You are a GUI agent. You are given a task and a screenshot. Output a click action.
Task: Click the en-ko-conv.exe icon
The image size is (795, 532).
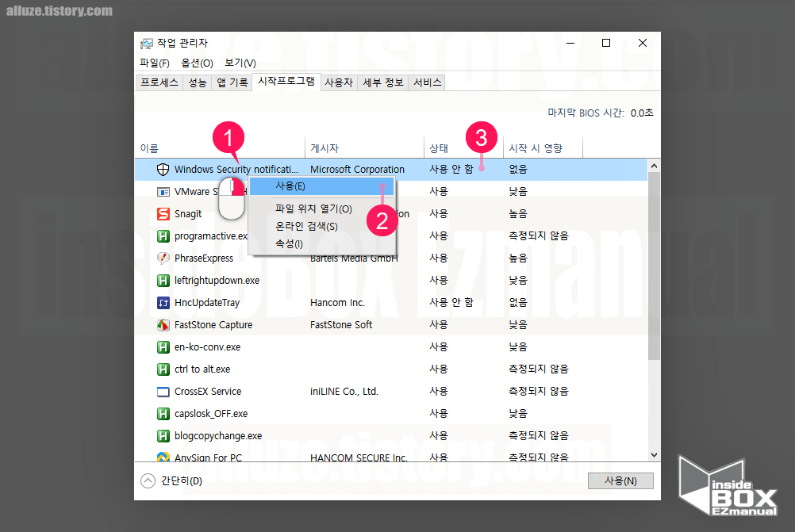(x=163, y=347)
